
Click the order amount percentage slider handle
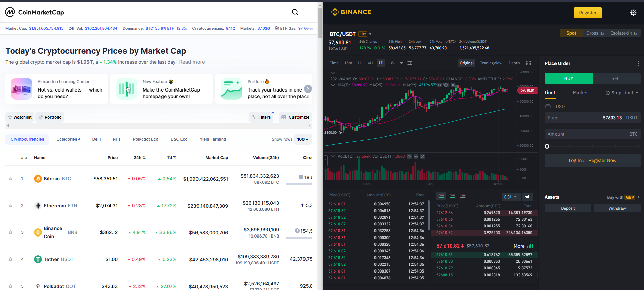point(547,146)
